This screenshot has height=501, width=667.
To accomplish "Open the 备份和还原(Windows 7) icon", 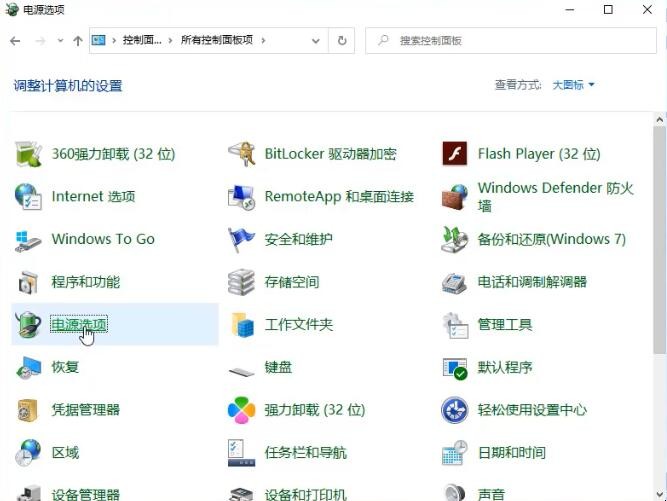I will pos(455,240).
